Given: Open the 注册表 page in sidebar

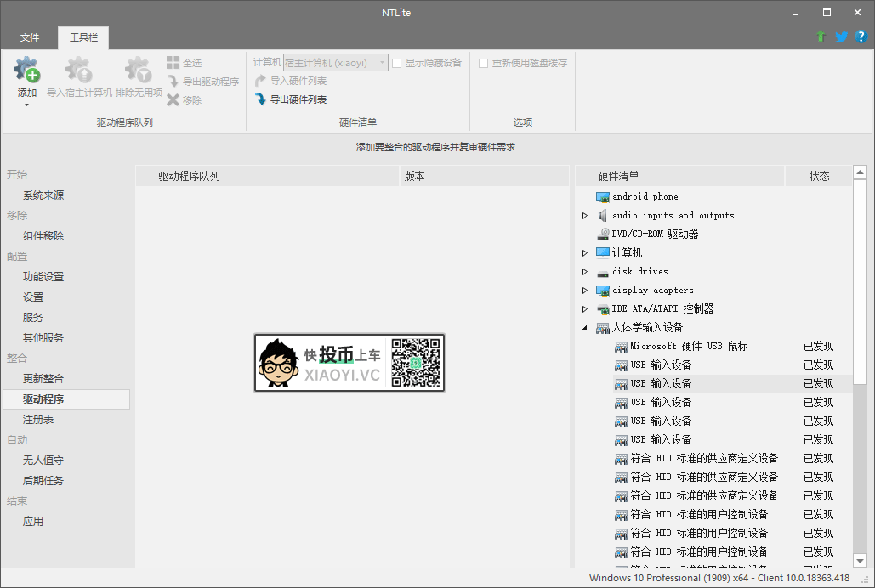Looking at the screenshot, I should (38, 420).
